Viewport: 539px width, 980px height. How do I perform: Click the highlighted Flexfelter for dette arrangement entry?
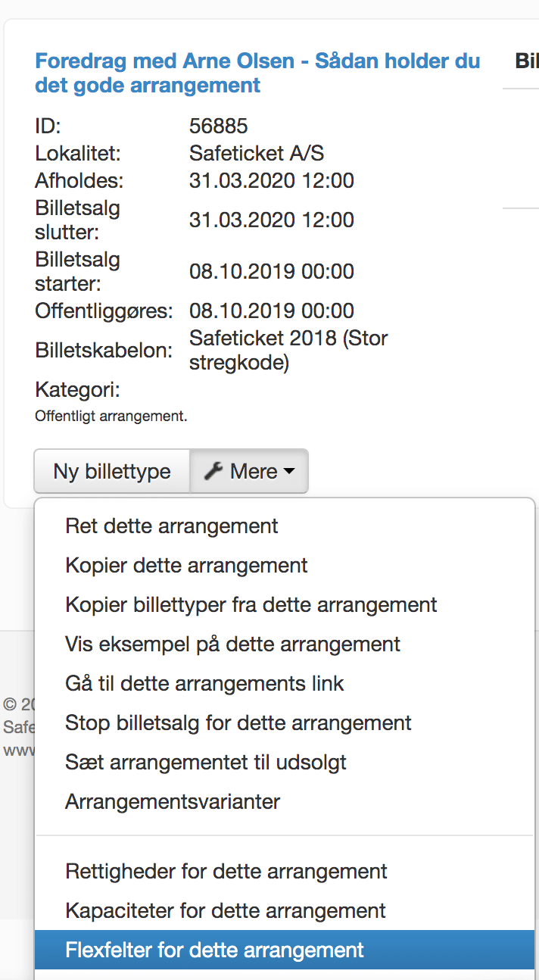[x=215, y=950]
